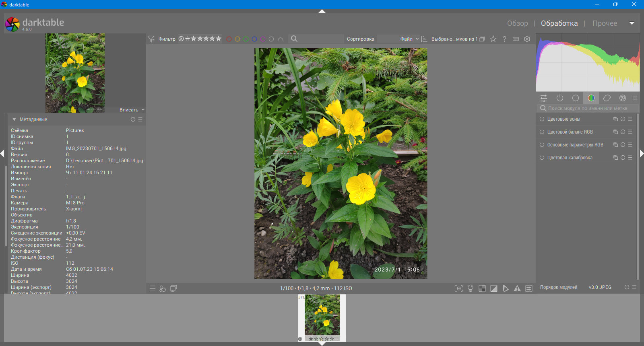644x346 pixels.
Task: Collapse the left side panel arrow
Action: [x=2, y=153]
